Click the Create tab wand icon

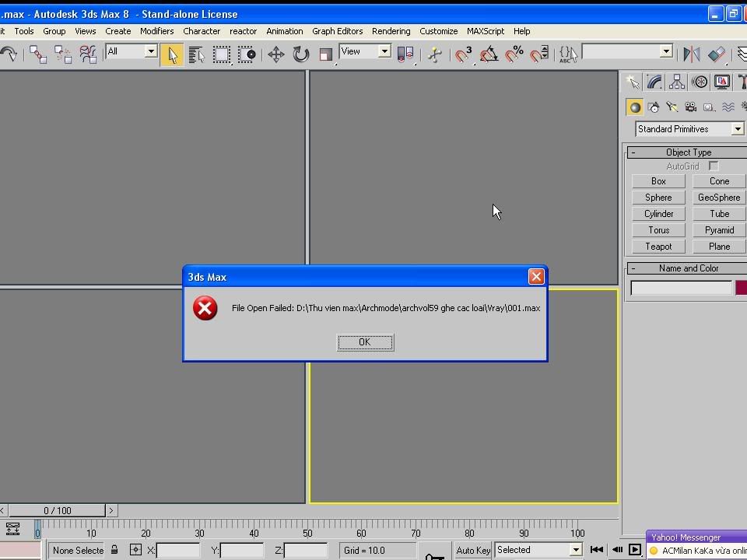(x=633, y=82)
